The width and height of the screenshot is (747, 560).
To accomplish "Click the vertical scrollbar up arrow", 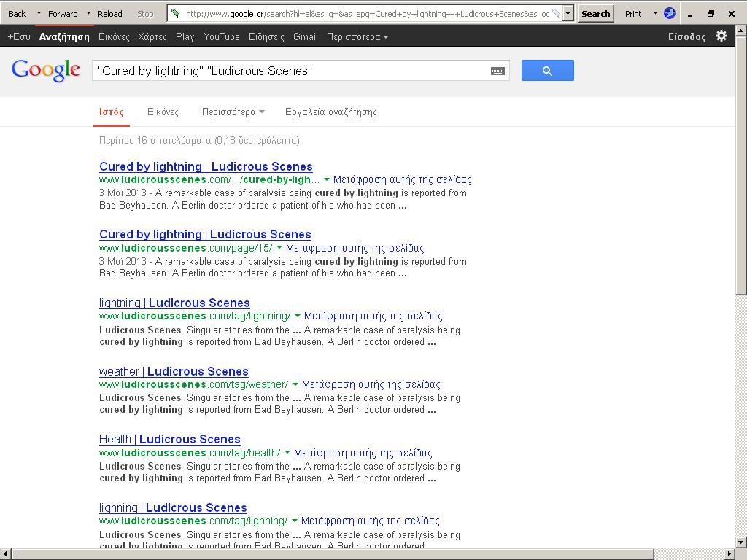I will (x=741, y=31).
